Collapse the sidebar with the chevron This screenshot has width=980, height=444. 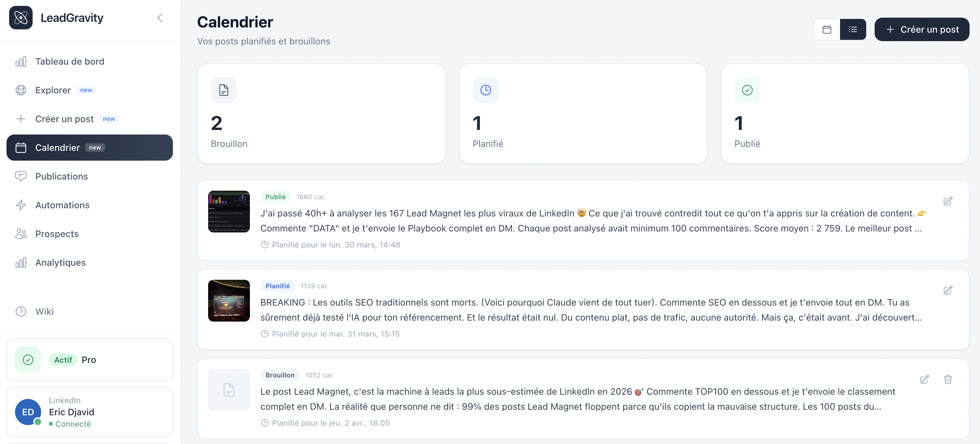(x=160, y=18)
